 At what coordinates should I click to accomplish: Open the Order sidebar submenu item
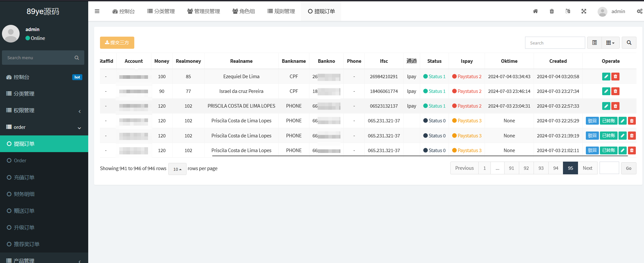click(x=44, y=161)
